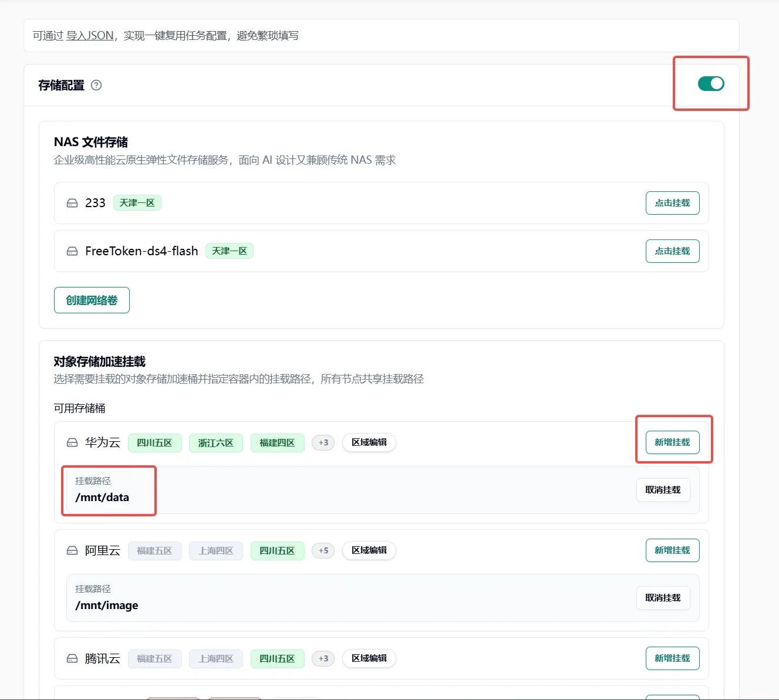The image size is (779, 700).
Task: Open 区域编辑 for 阿里云
Action: 369,550
